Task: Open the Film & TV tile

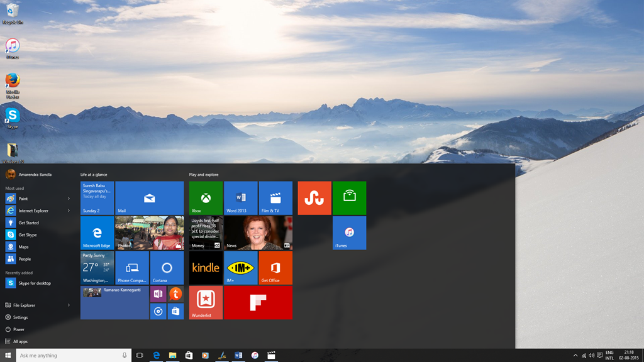Action: (x=275, y=198)
